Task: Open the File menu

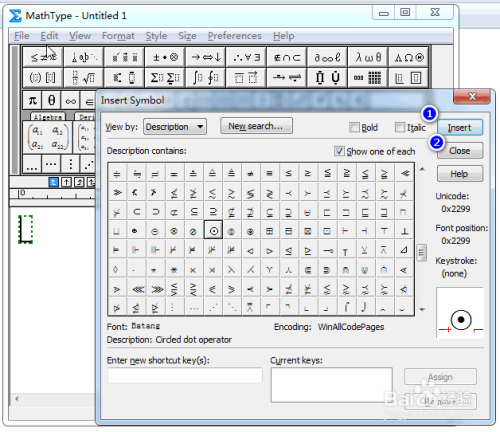Action: click(x=22, y=36)
